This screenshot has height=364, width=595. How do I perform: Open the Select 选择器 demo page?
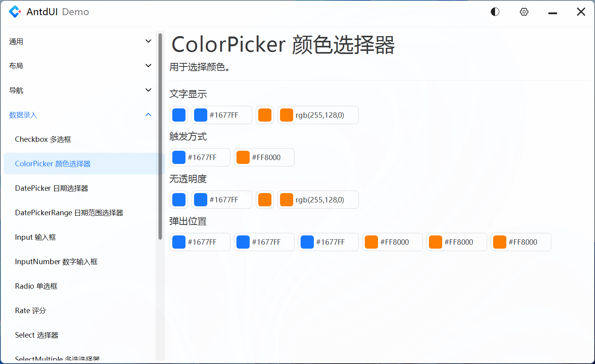coord(36,335)
